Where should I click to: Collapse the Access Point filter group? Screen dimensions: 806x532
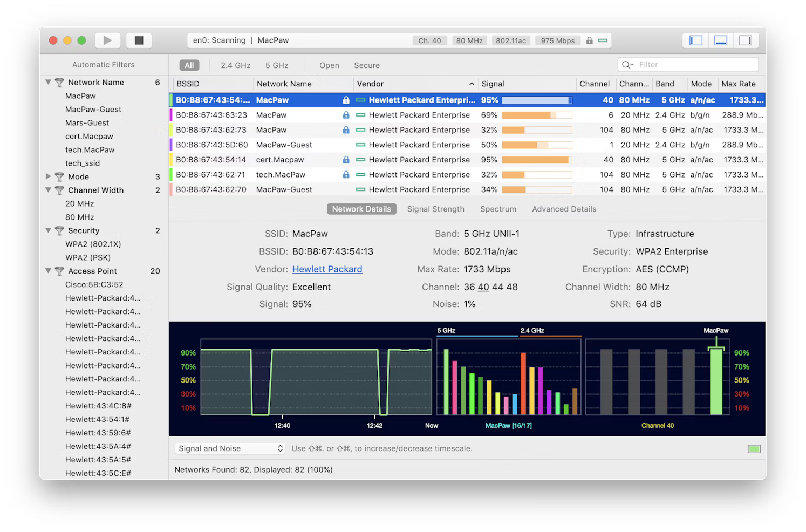48,271
